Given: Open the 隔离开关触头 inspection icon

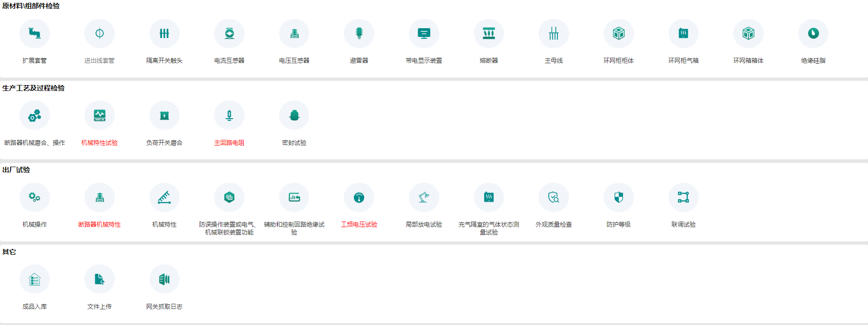Looking at the screenshot, I should point(164,34).
